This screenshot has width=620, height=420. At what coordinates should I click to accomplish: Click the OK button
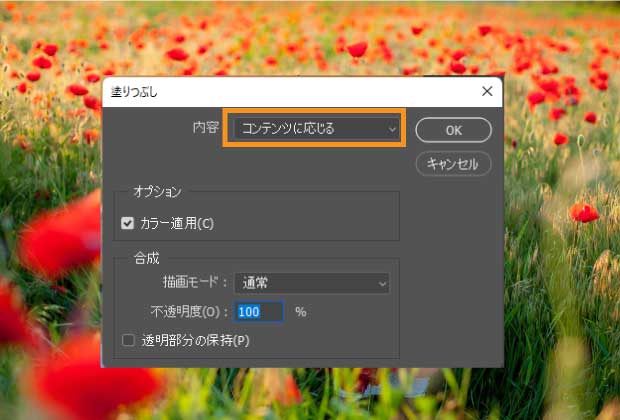[454, 130]
